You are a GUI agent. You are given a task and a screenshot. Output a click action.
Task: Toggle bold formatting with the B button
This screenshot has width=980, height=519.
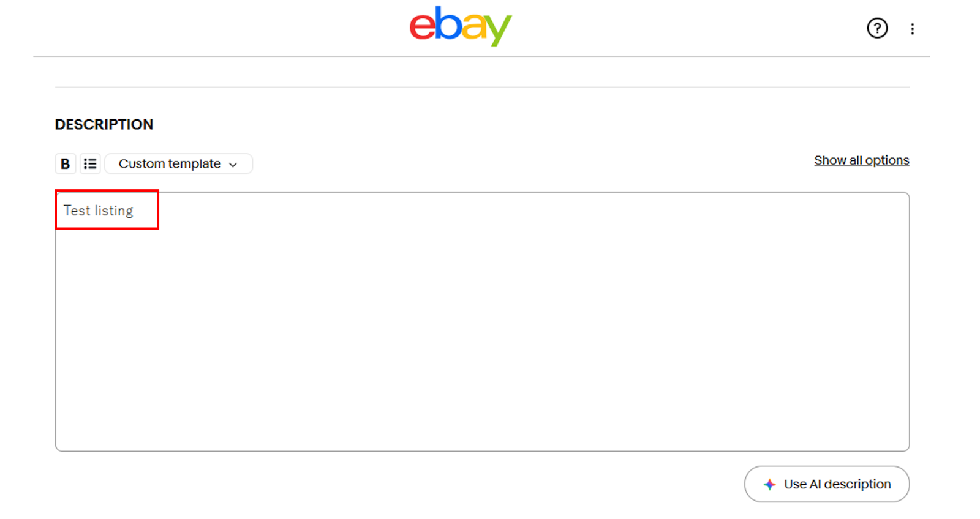[x=66, y=164]
